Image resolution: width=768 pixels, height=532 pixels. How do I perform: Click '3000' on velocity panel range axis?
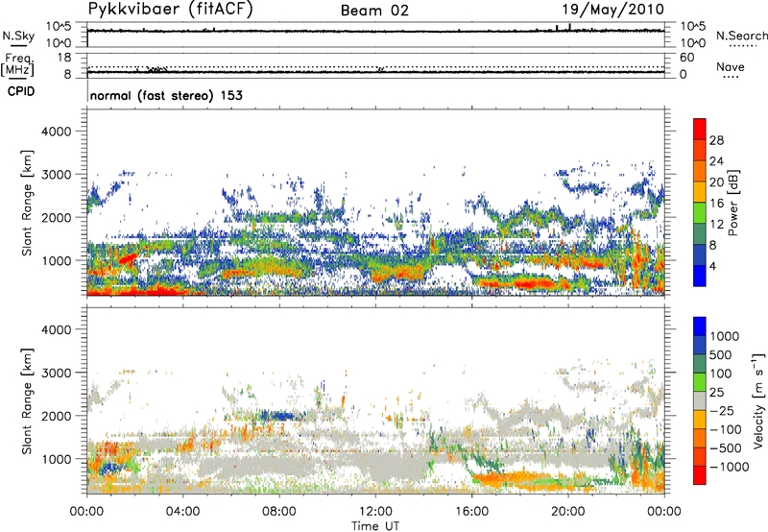pos(56,373)
